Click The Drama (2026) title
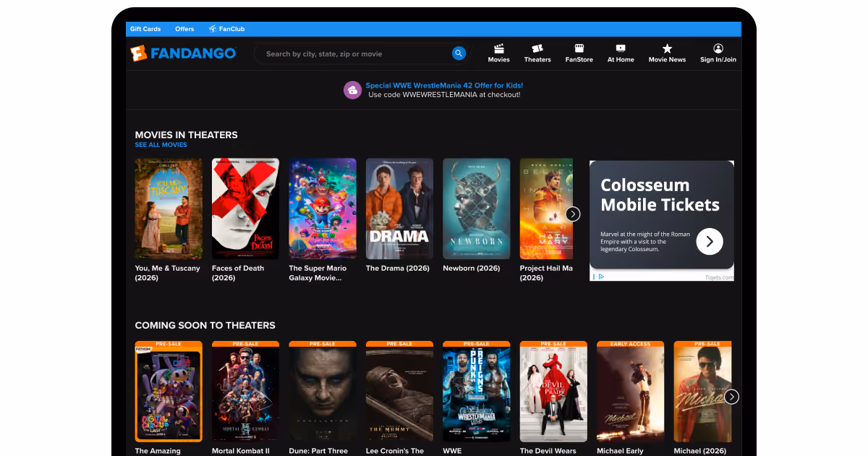Image resolution: width=868 pixels, height=456 pixels. (x=398, y=269)
